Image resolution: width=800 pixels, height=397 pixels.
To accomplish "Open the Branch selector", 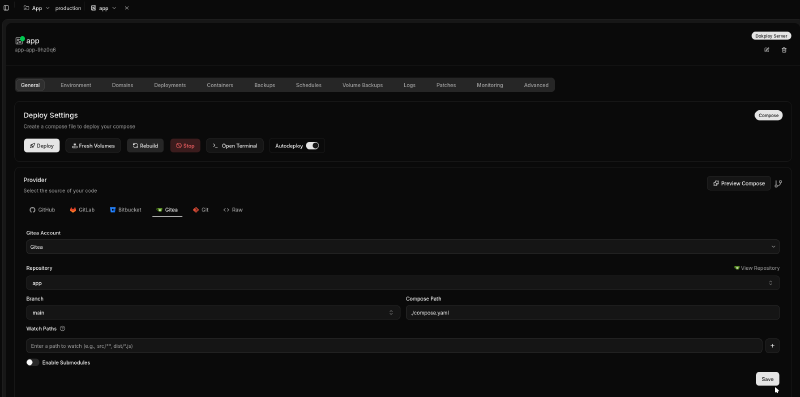I will (213, 312).
